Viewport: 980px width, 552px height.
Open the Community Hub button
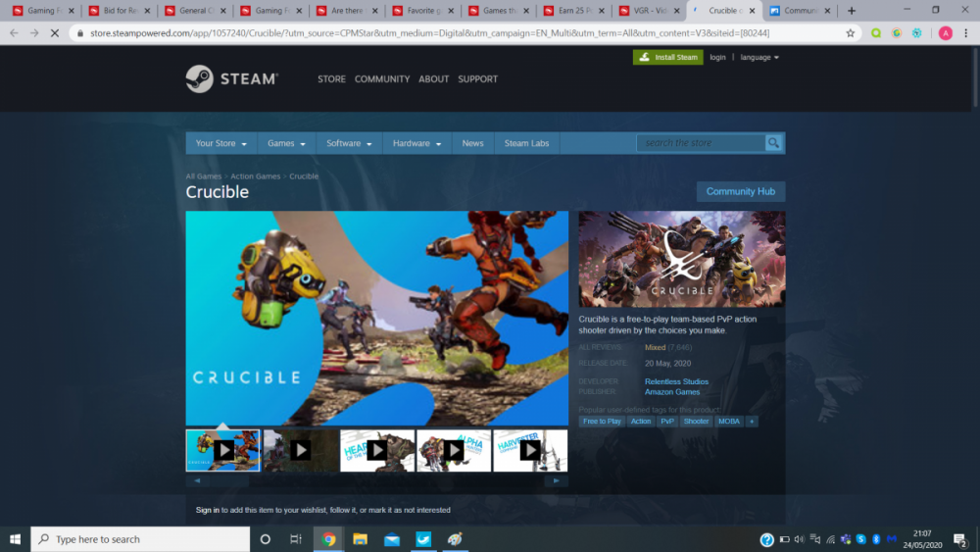(x=741, y=191)
